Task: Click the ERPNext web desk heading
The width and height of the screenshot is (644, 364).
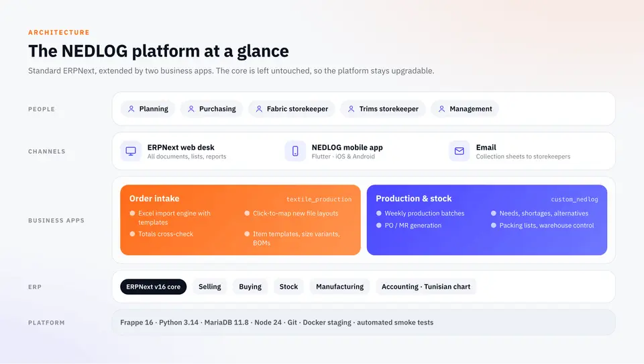Action: pyautogui.click(x=180, y=147)
